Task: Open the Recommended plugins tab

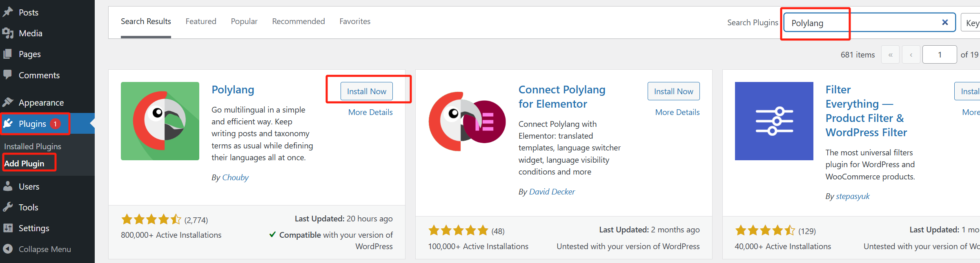Action: click(298, 21)
